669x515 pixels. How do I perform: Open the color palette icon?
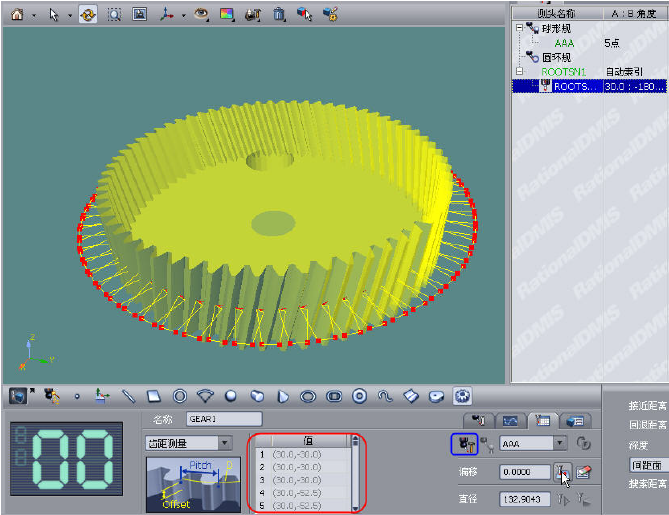coord(227,15)
